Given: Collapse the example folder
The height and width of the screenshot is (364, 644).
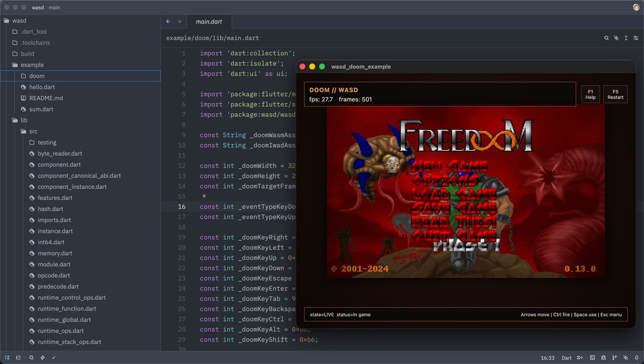Looking at the screenshot, I should point(80,65).
